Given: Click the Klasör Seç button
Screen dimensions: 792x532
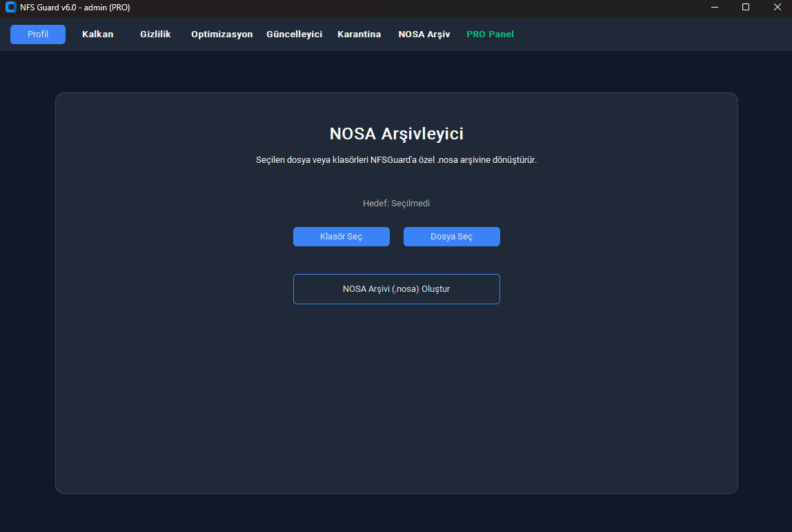Looking at the screenshot, I should (x=341, y=237).
